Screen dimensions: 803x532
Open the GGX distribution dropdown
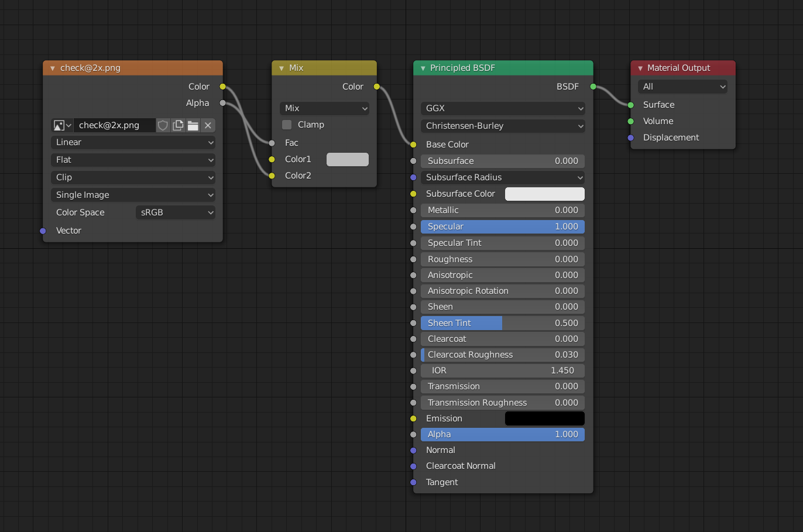point(502,108)
